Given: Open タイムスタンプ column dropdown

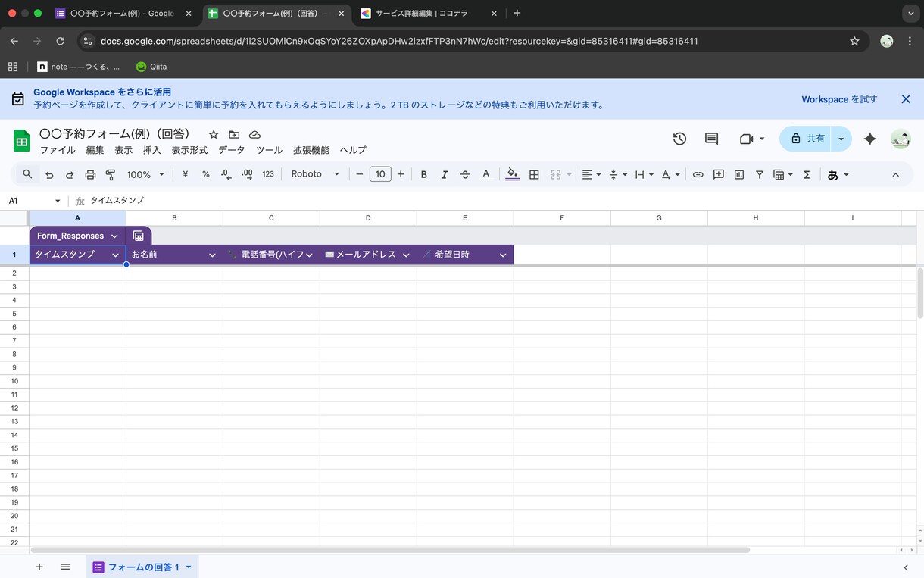Looking at the screenshot, I should tap(115, 255).
